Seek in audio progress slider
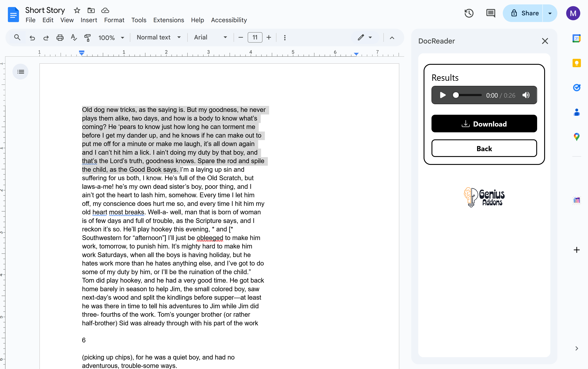This screenshot has width=588, height=369. click(467, 95)
